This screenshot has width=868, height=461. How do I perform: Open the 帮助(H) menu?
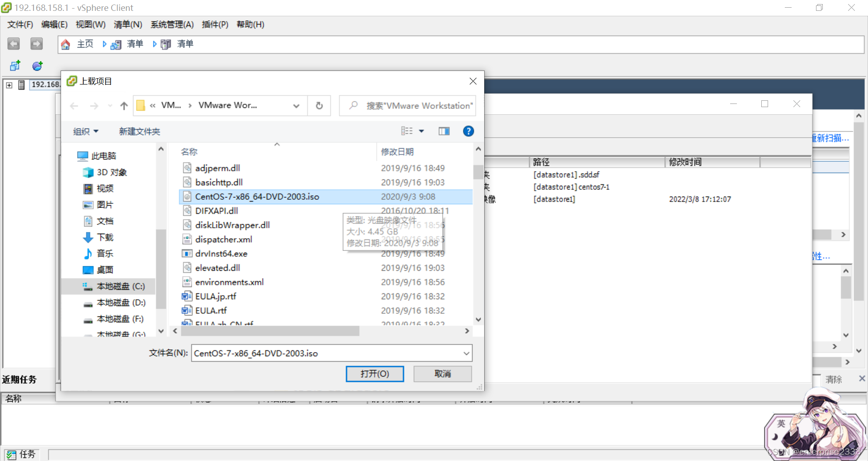(250, 24)
